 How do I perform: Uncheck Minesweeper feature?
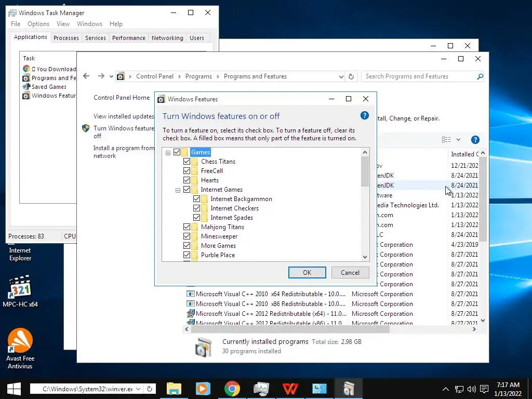pyautogui.click(x=187, y=236)
